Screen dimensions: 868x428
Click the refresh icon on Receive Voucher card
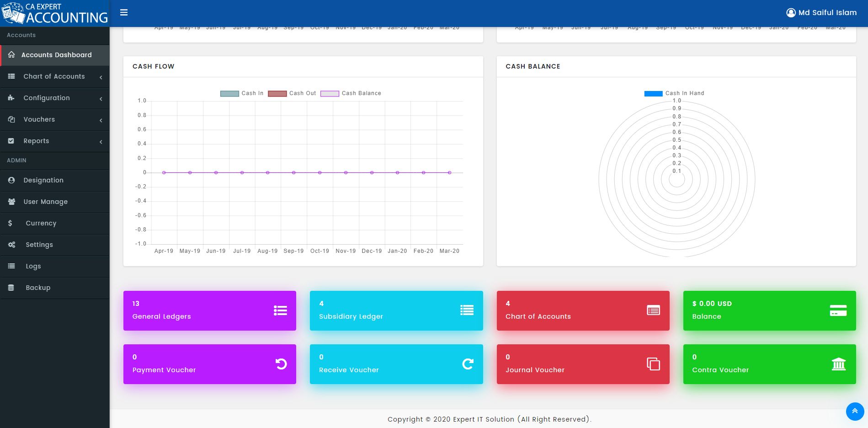click(x=468, y=364)
